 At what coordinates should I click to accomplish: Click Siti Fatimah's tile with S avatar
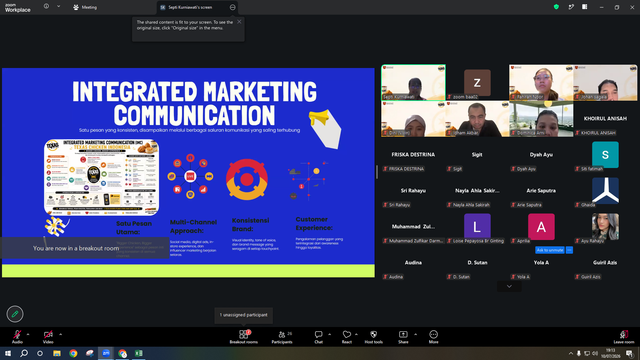605,155
